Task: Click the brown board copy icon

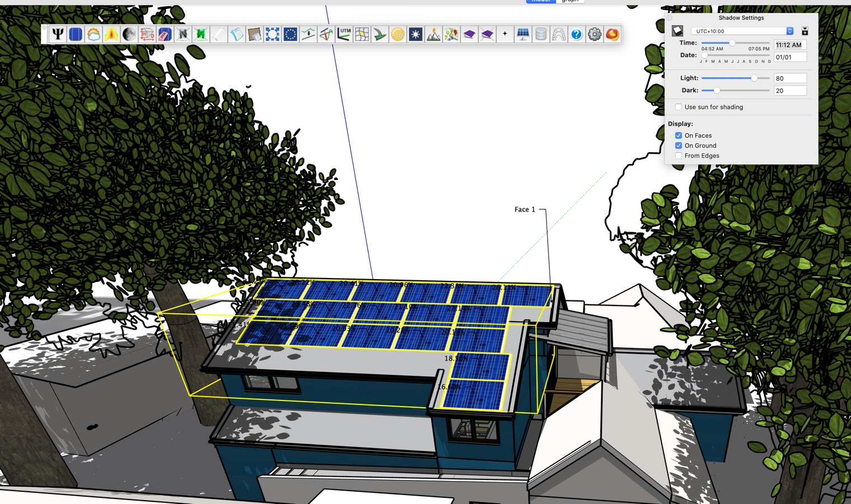Action: pyautogui.click(x=255, y=35)
